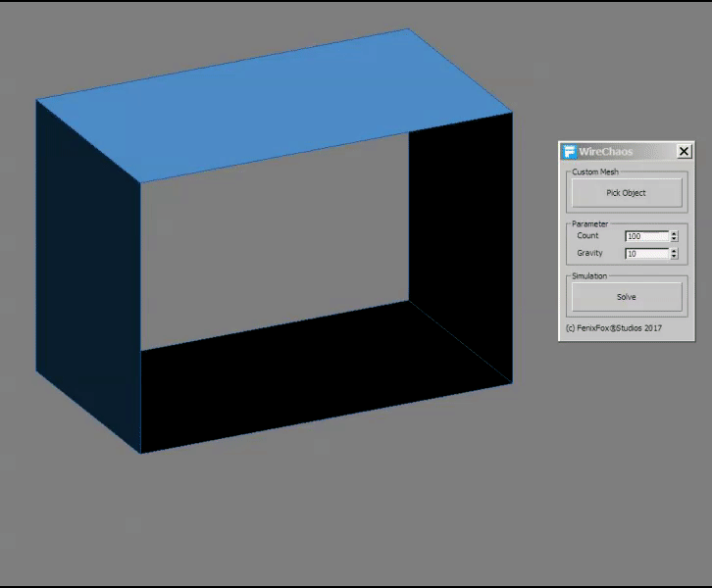This screenshot has height=588, width=712.
Task: Click the FenixFox Studios 2017 copyright text
Action: point(614,328)
